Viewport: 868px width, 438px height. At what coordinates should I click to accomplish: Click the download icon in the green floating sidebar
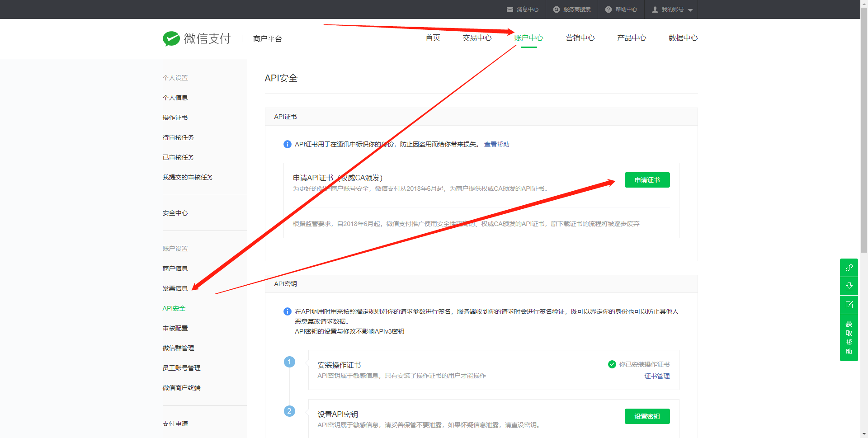tap(849, 286)
